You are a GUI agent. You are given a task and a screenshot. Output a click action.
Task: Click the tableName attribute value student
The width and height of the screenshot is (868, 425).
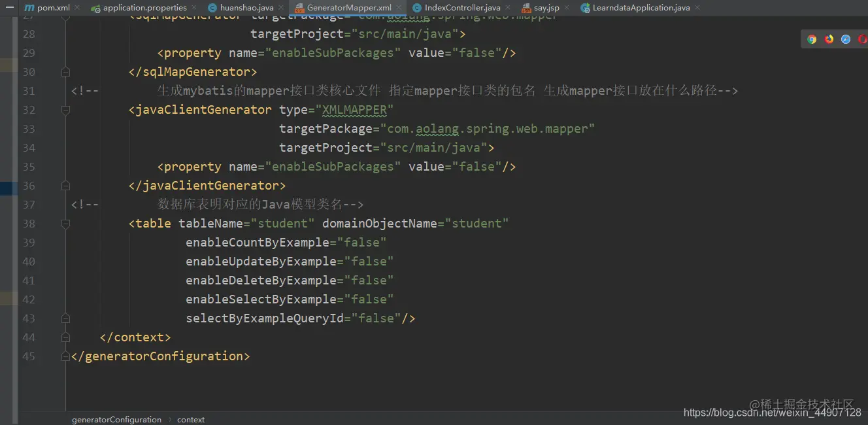click(283, 224)
